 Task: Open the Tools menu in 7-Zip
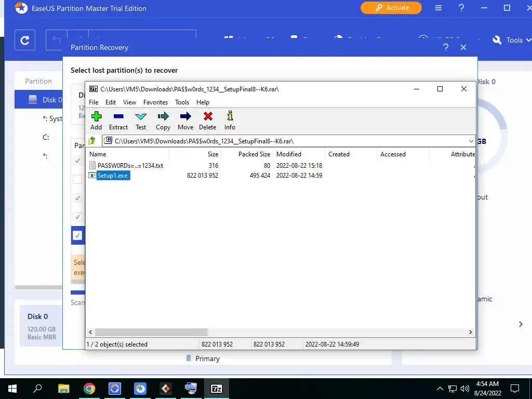click(x=182, y=102)
